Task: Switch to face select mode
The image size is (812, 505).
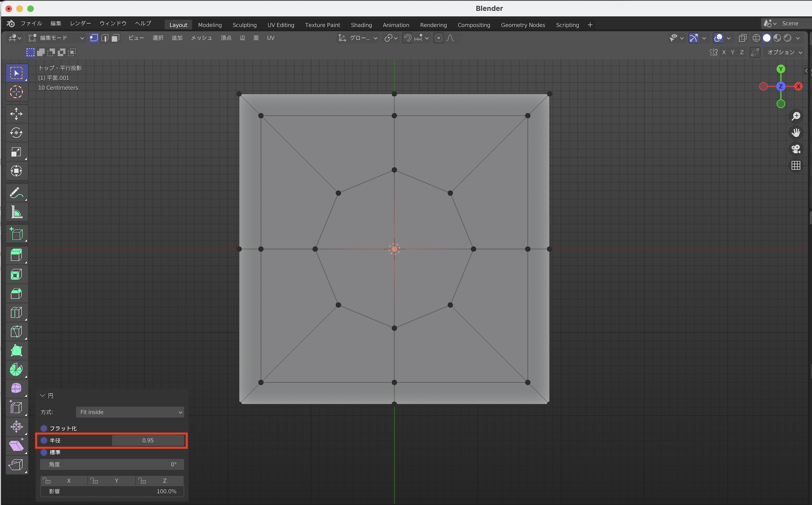Action: click(116, 38)
